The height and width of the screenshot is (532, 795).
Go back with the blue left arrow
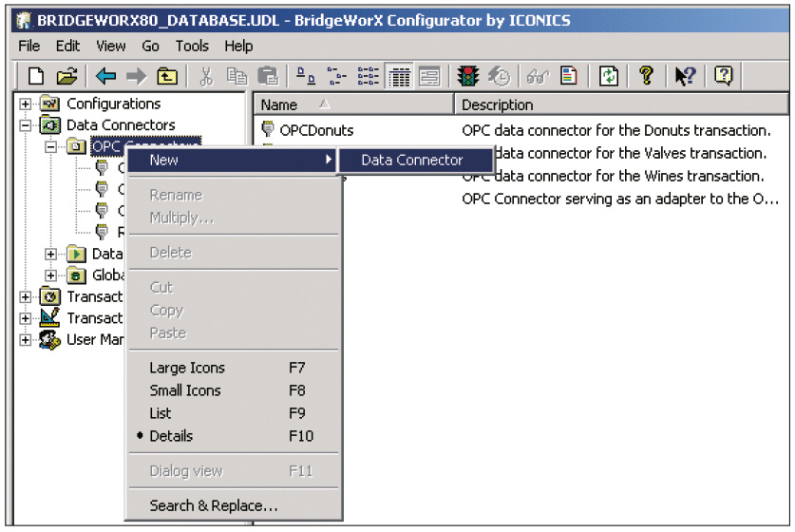(x=105, y=77)
